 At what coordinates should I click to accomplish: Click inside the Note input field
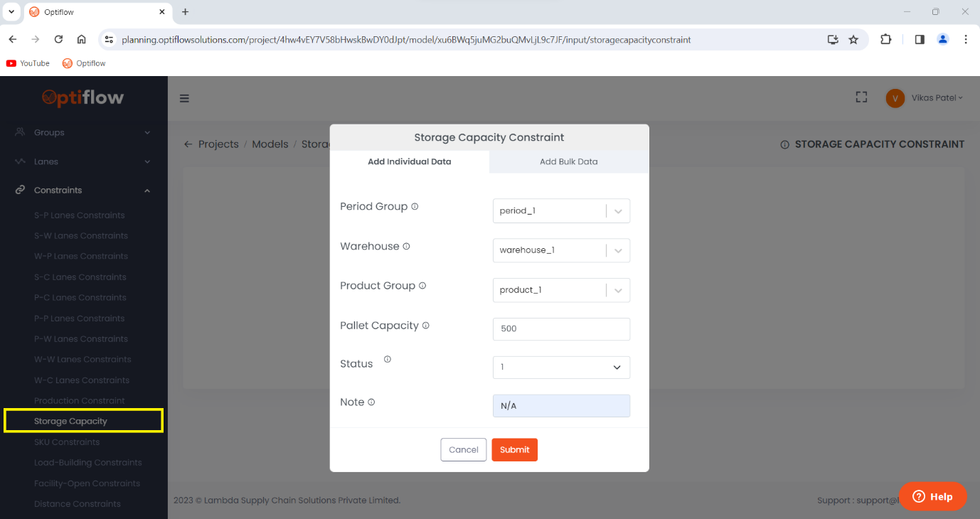pyautogui.click(x=561, y=405)
